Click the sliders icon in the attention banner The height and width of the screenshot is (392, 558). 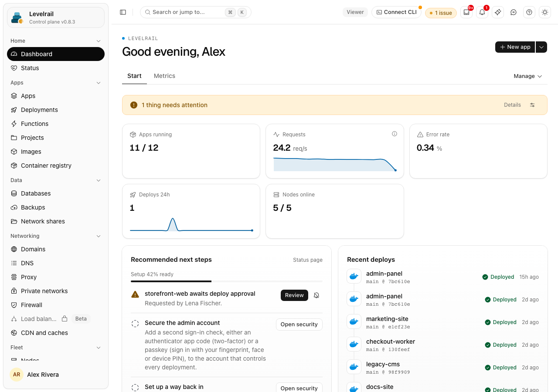click(532, 105)
